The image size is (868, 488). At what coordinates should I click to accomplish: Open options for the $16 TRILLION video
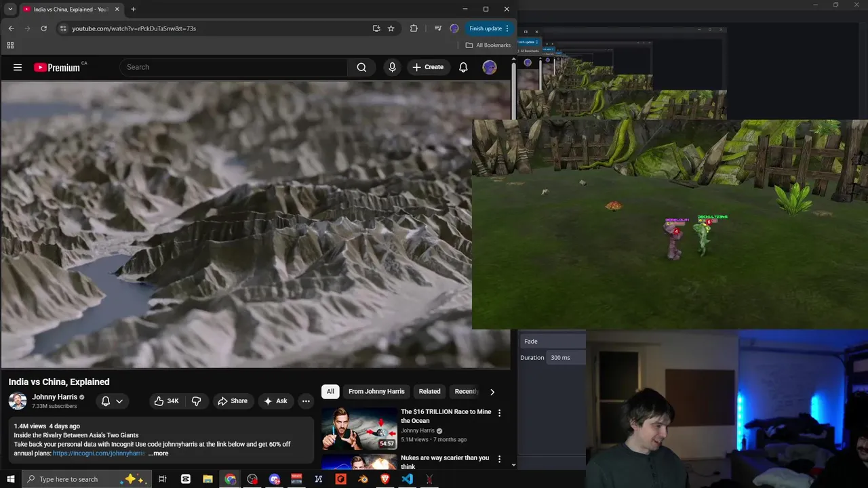[x=500, y=413]
